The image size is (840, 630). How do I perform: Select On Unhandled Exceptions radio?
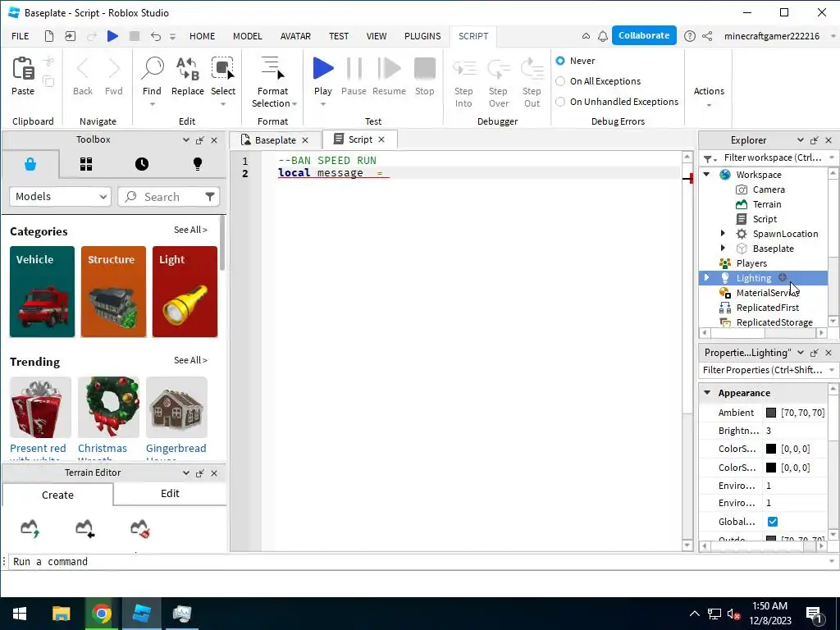point(559,101)
